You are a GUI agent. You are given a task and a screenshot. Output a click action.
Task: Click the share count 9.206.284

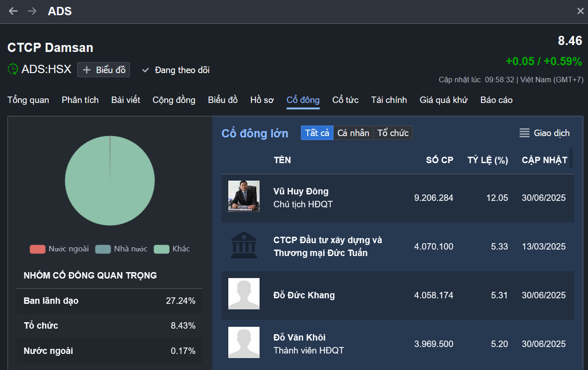pyautogui.click(x=434, y=198)
